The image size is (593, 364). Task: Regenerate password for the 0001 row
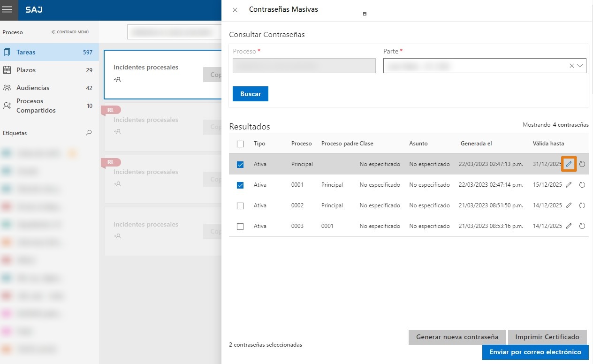click(582, 185)
